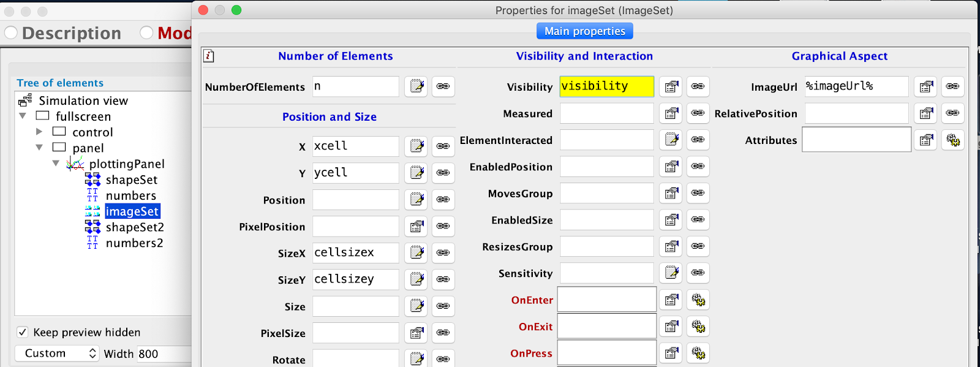The height and width of the screenshot is (367, 980).
Task: Click the gears icon next to OnEnter
Action: pos(698,300)
